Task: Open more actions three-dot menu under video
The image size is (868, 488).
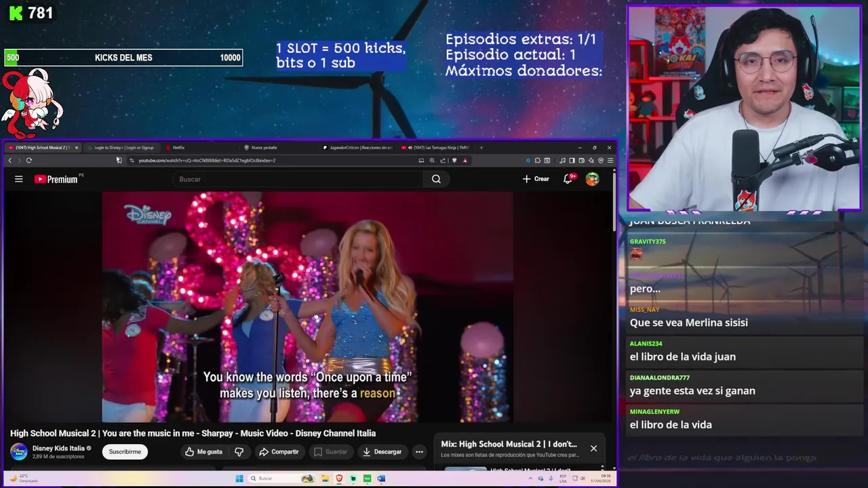Action: (419, 452)
